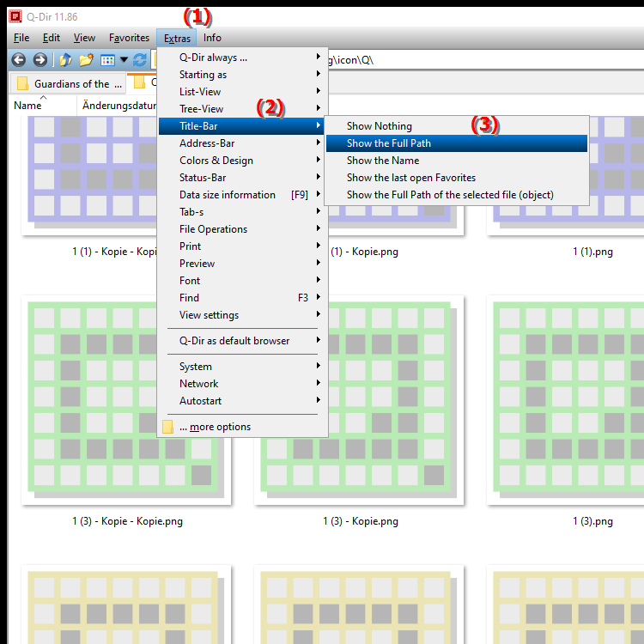Viewport: 644px width, 644px height.
Task: Open the File menu
Action: 21,38
